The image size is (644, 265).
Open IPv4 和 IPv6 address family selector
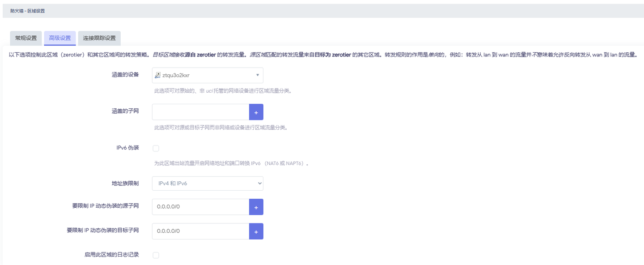[207, 183]
